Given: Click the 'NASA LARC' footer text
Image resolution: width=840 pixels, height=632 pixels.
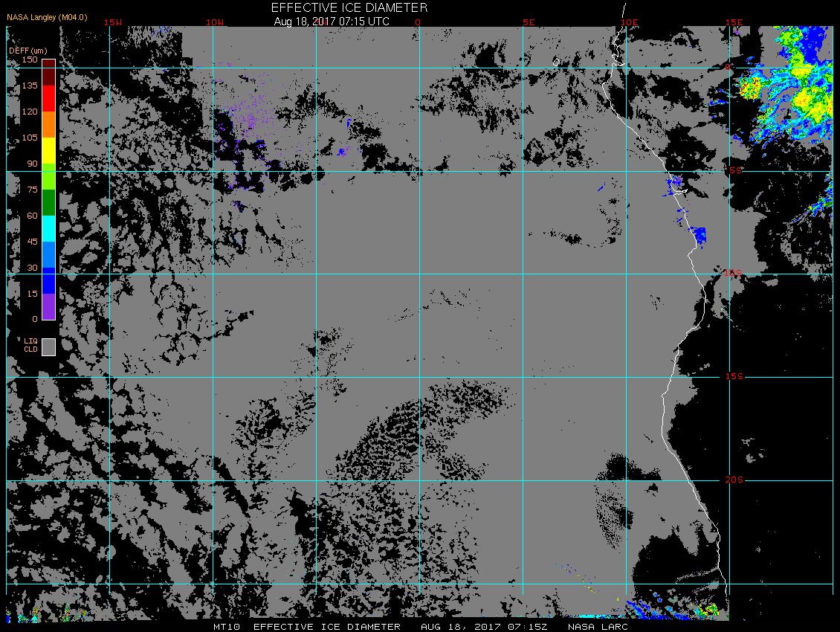Looking at the screenshot, I should click(598, 627).
